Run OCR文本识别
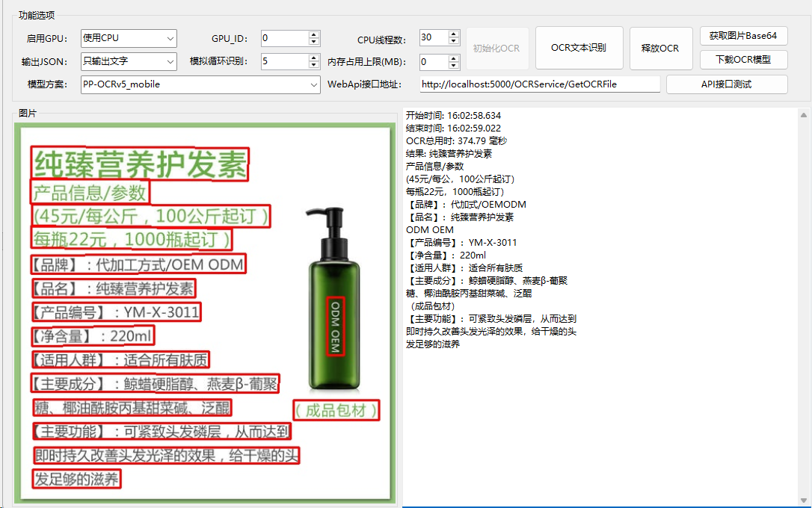The width and height of the screenshot is (812, 508). click(579, 48)
